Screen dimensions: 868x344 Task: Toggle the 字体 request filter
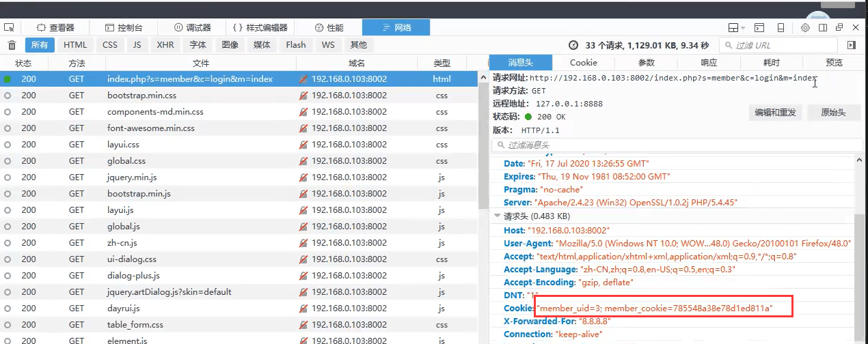pos(198,45)
